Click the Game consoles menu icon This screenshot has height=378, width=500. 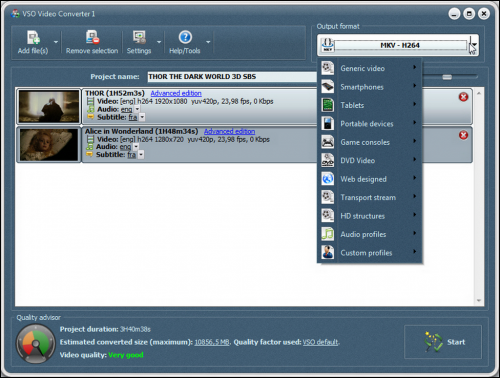[328, 142]
